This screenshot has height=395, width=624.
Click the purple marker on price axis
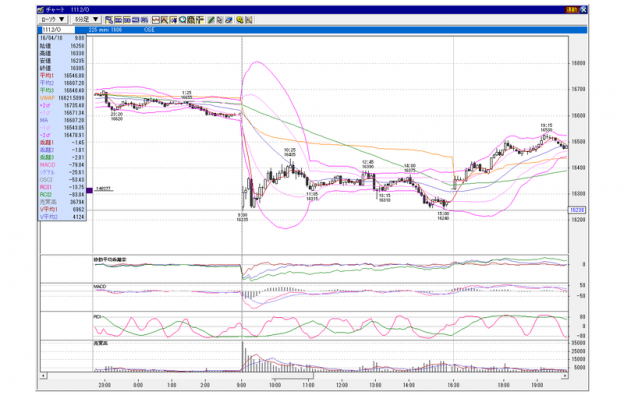coord(90,191)
